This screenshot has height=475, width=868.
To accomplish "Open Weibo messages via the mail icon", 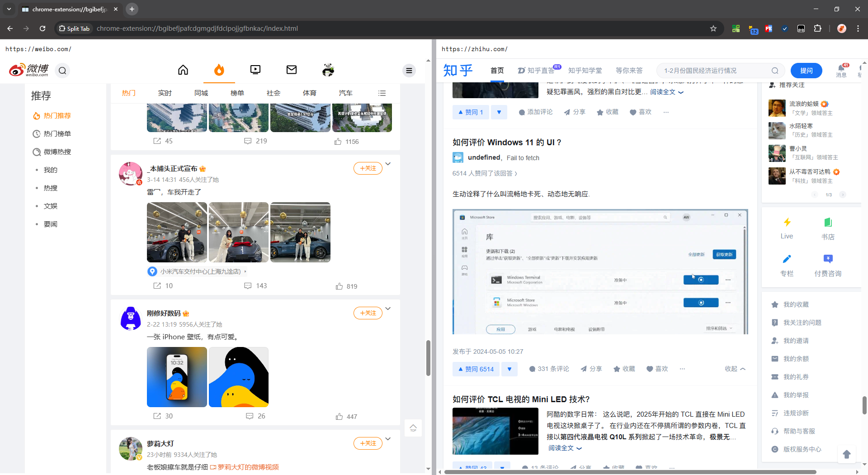I will pos(291,70).
